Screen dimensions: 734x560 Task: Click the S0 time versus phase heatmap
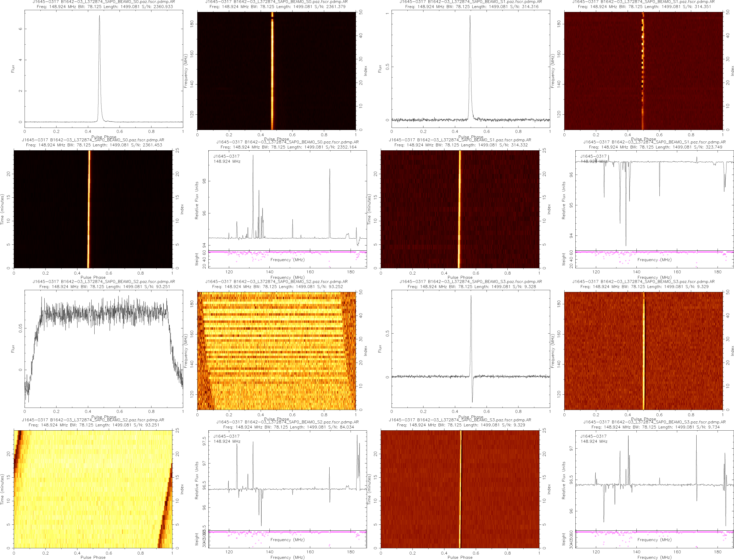[93, 209]
